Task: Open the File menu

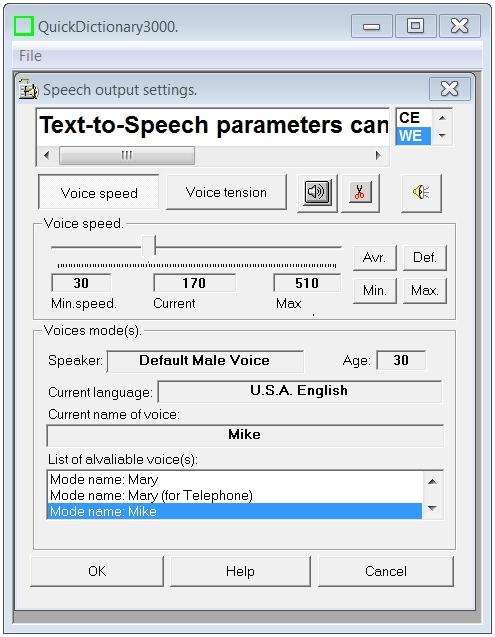Action: tap(30, 56)
